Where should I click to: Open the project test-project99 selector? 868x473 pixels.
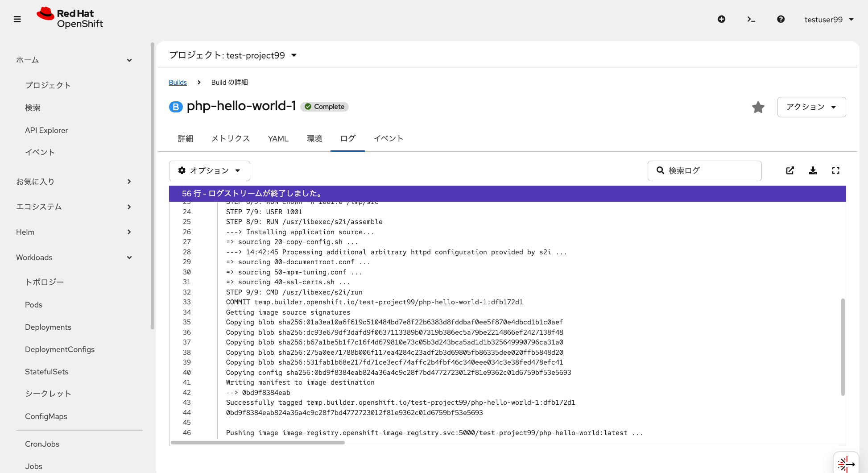[x=233, y=55]
